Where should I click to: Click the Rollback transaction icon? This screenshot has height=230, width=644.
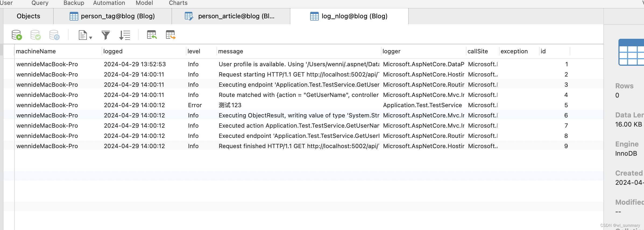pyautogui.click(x=54, y=35)
